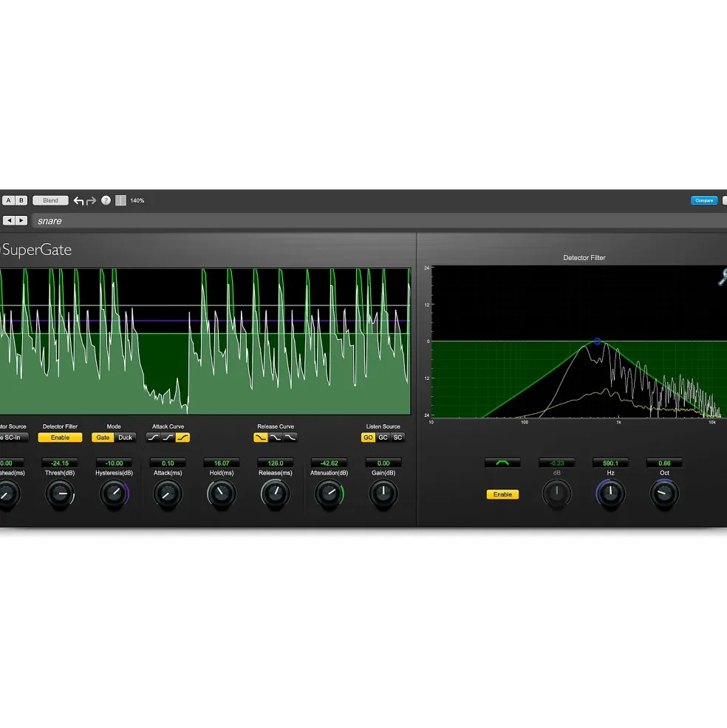Image resolution: width=727 pixels, height=728 pixels.
Task: Go to the previous preset arrow
Action: (x=10, y=220)
